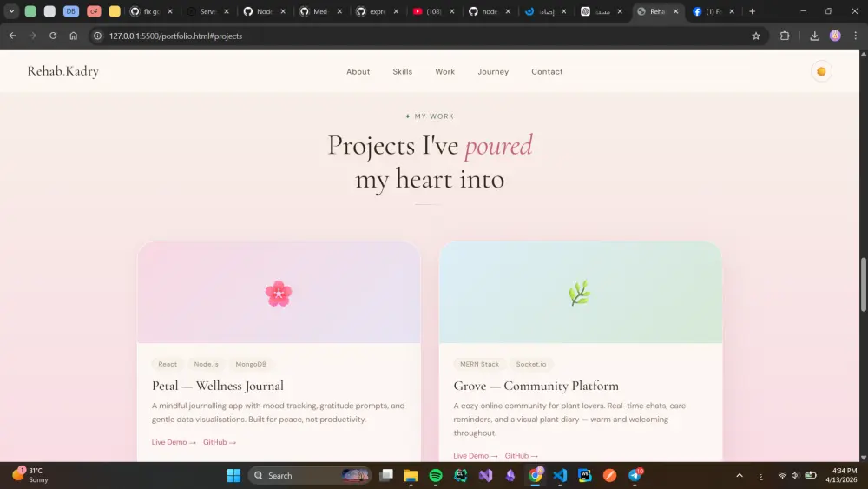Open the Windows Start menu
Viewport: 868px width, 489px height.
pyautogui.click(x=233, y=475)
